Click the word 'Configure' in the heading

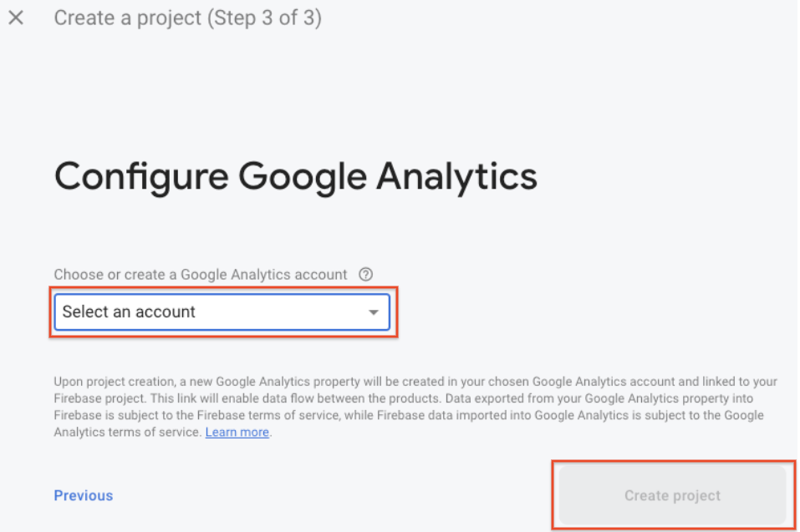click(x=140, y=177)
